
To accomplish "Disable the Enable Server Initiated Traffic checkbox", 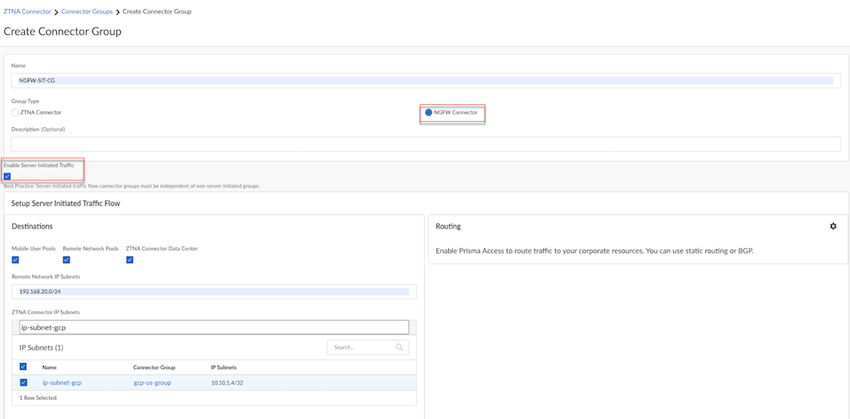I will 7,176.
